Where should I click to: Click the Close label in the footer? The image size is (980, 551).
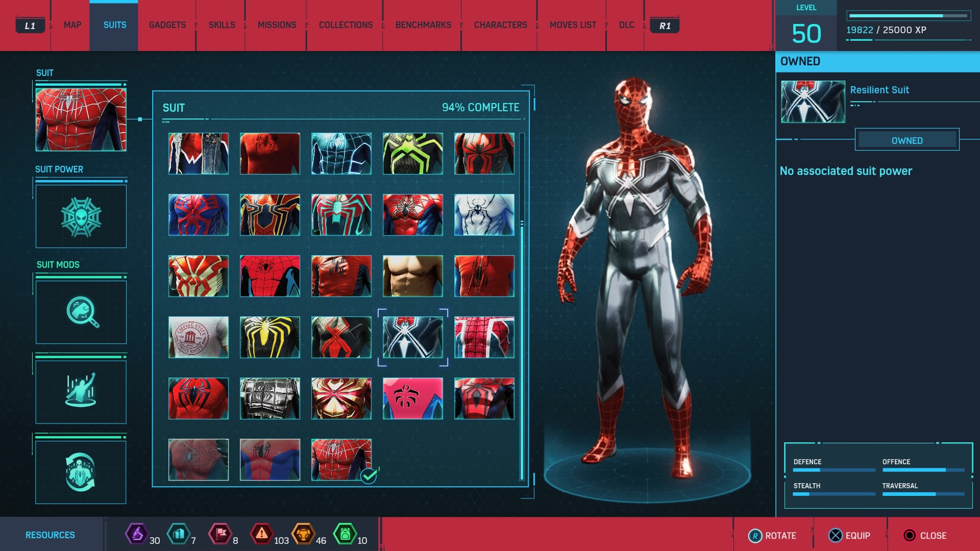click(933, 536)
